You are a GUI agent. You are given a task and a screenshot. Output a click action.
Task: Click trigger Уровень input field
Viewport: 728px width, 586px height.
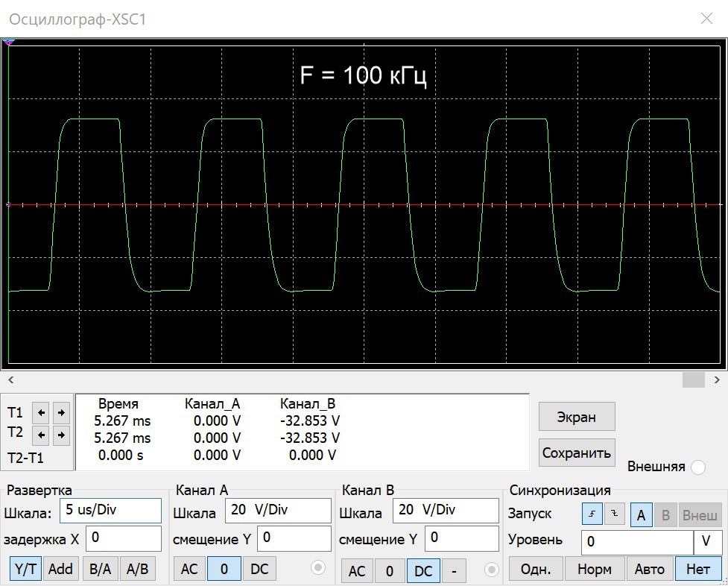point(637,542)
